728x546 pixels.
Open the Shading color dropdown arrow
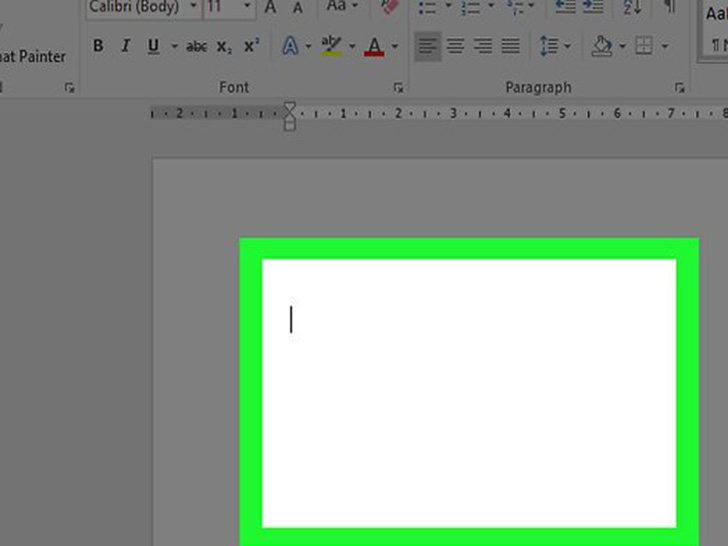pos(622,46)
